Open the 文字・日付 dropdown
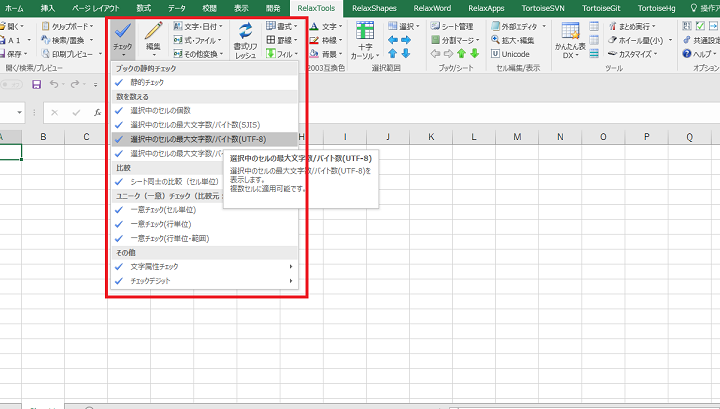The image size is (720, 409). click(x=198, y=27)
